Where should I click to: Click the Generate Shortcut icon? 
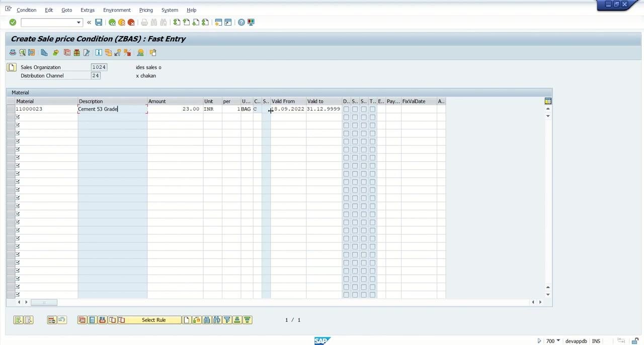(x=228, y=22)
